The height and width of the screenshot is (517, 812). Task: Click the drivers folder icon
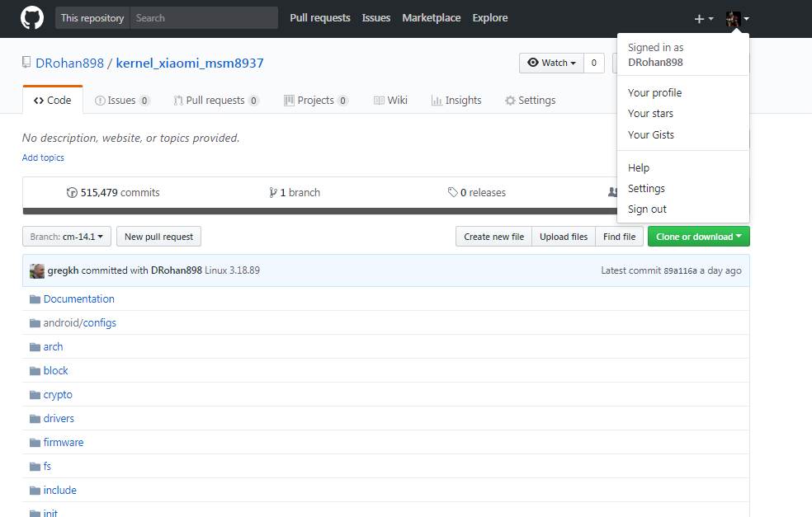coord(35,419)
